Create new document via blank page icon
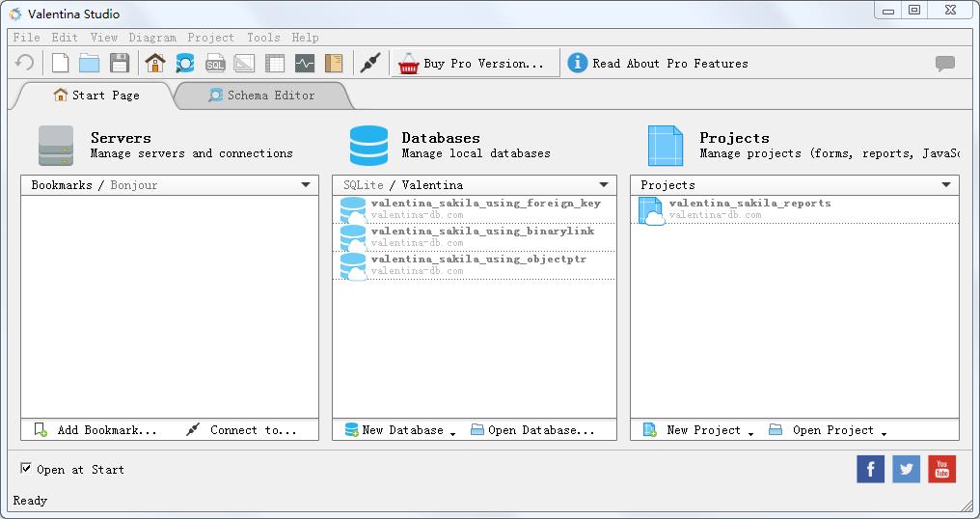Viewport: 980px width, 519px height. pyautogui.click(x=60, y=63)
